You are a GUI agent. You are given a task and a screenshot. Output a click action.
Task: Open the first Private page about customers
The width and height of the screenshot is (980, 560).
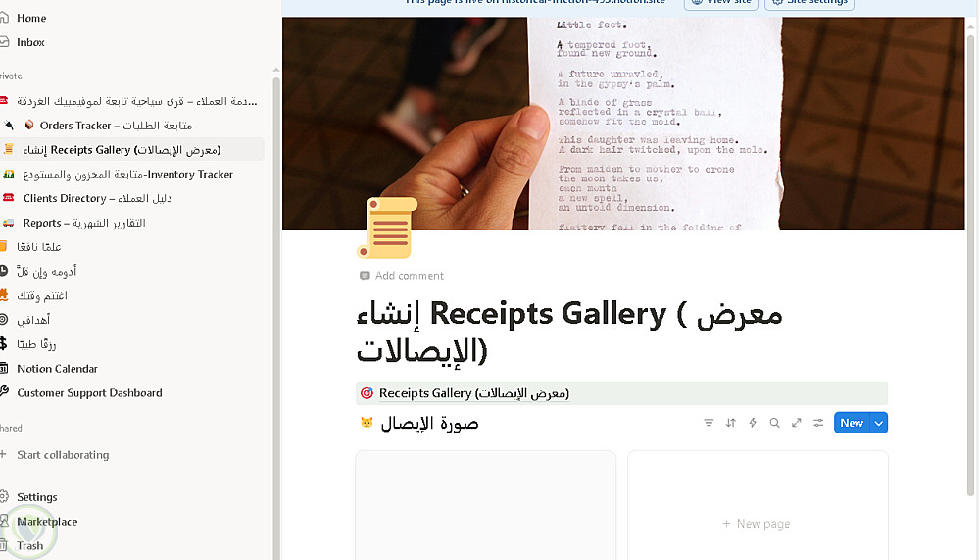point(137,101)
